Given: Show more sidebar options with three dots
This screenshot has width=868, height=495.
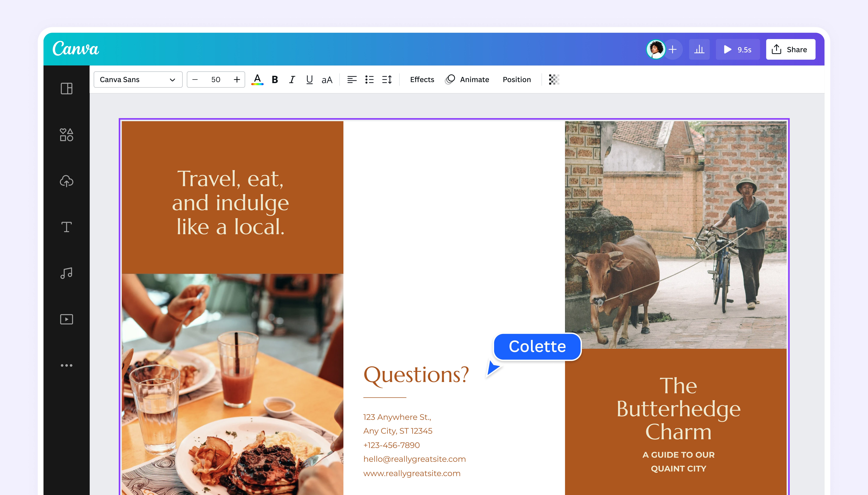Looking at the screenshot, I should [x=66, y=365].
